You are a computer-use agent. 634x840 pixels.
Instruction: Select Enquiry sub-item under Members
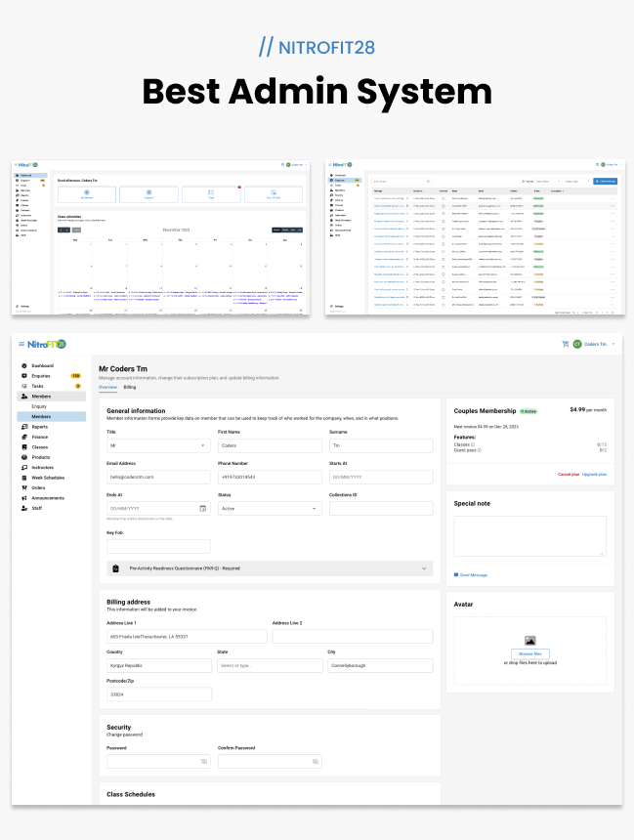pyautogui.click(x=39, y=406)
